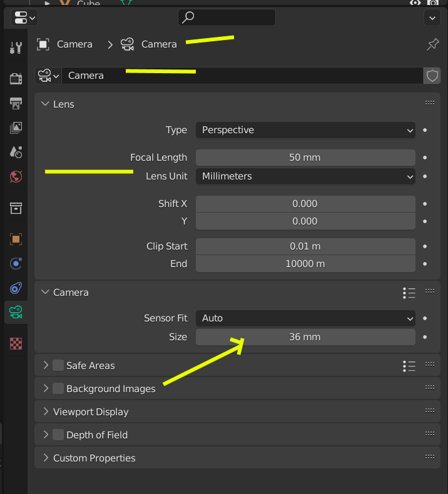The height and width of the screenshot is (494, 448).
Task: Open the Sensor Fit dropdown
Action: point(305,318)
